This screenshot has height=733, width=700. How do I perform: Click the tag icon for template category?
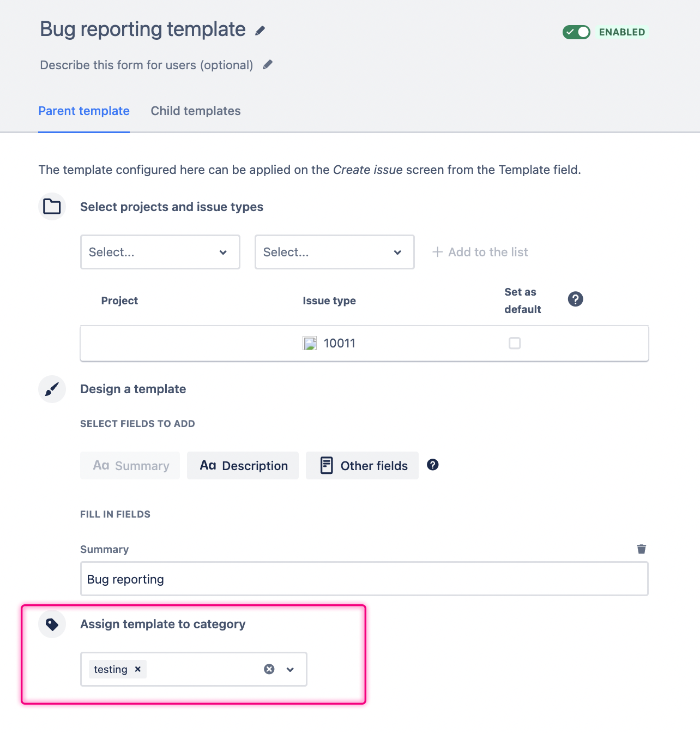(x=52, y=624)
